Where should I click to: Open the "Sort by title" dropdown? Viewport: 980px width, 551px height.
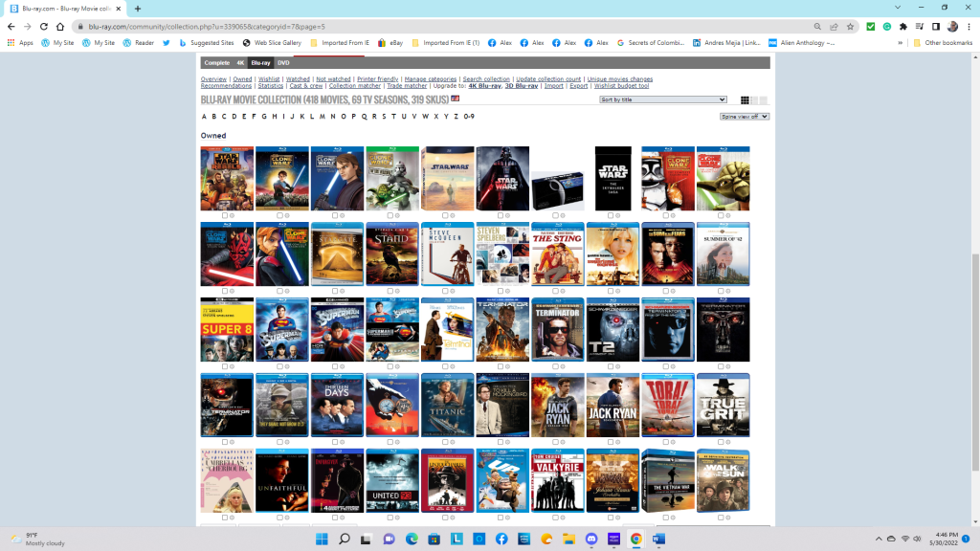(x=663, y=99)
